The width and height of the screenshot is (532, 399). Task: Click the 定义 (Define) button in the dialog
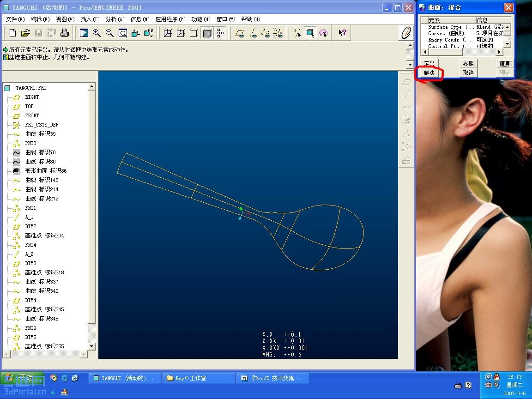(x=429, y=63)
